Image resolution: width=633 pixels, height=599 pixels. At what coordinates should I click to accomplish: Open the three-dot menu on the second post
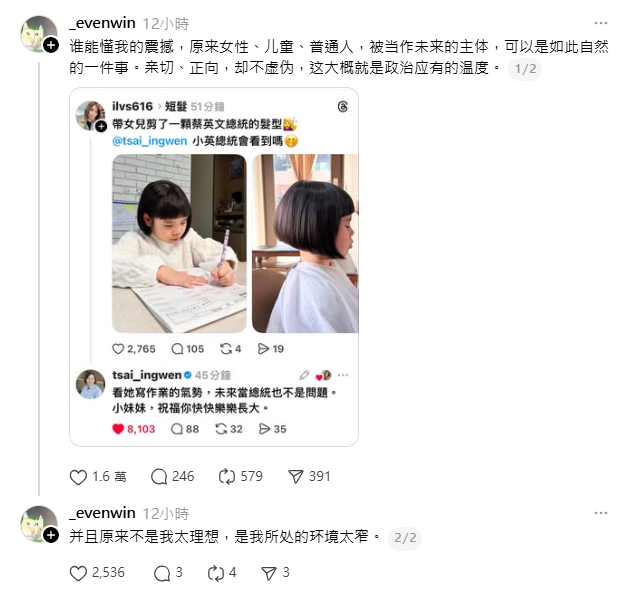(601, 513)
